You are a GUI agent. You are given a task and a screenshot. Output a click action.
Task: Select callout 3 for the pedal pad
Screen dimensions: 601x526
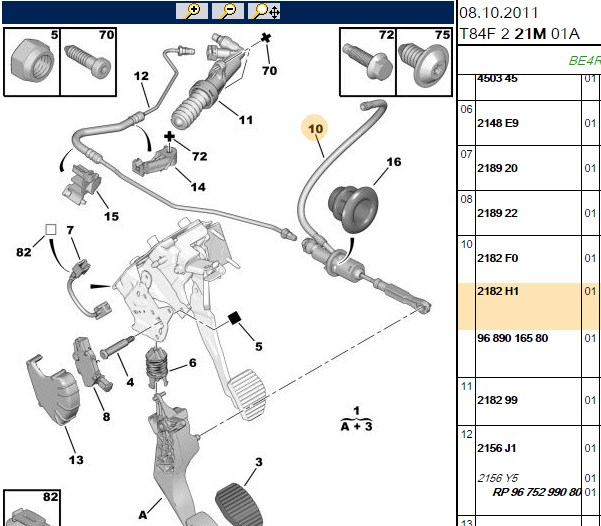(x=259, y=462)
